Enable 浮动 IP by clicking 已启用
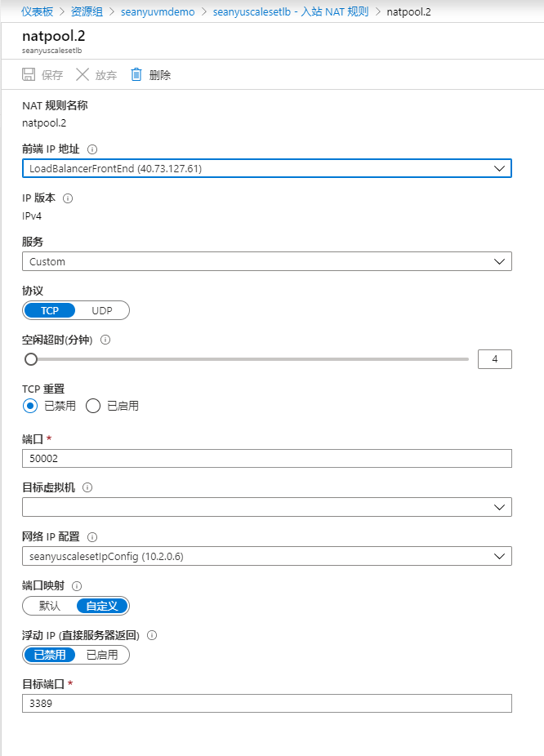The image size is (544, 756). pyautogui.click(x=102, y=655)
